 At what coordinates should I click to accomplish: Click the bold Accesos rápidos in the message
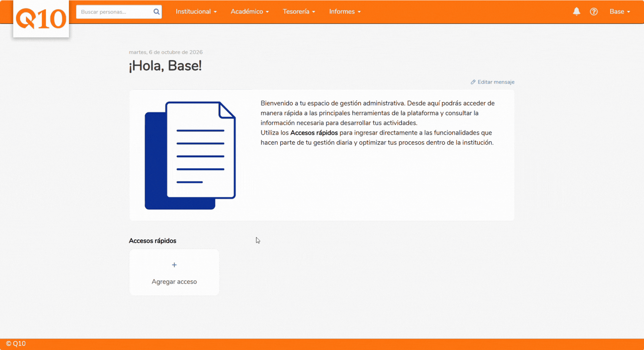(314, 133)
